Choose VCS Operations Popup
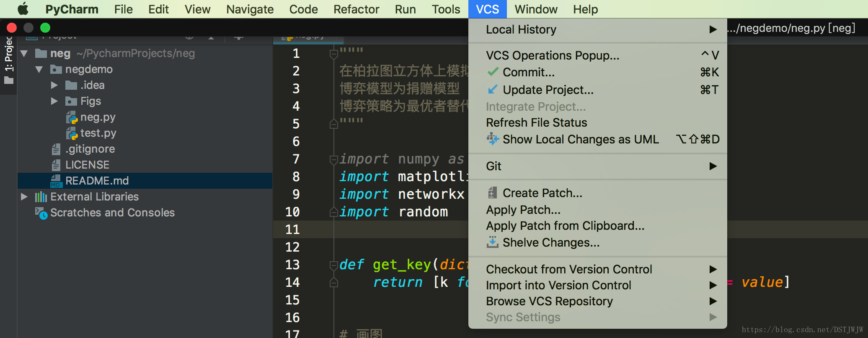868x338 pixels. tap(598, 55)
